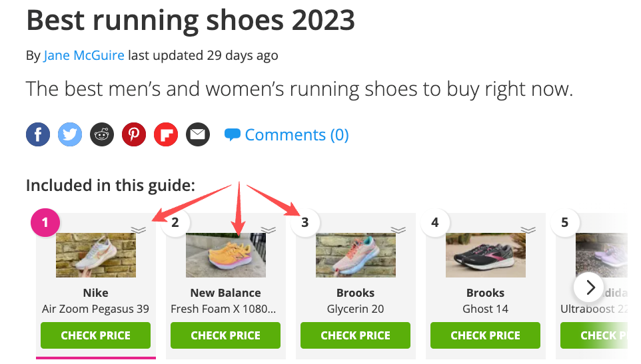Expand the Brooks Ghost 14 chevron

[528, 230]
